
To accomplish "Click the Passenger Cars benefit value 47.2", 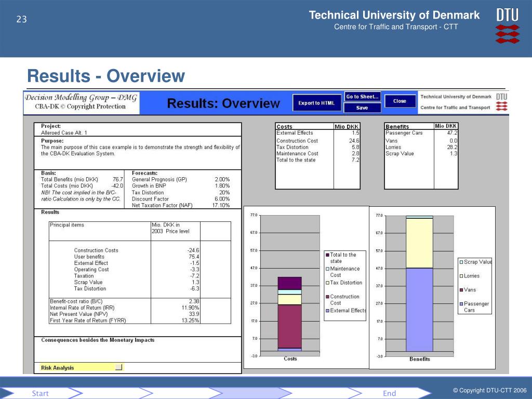I will [453, 132].
